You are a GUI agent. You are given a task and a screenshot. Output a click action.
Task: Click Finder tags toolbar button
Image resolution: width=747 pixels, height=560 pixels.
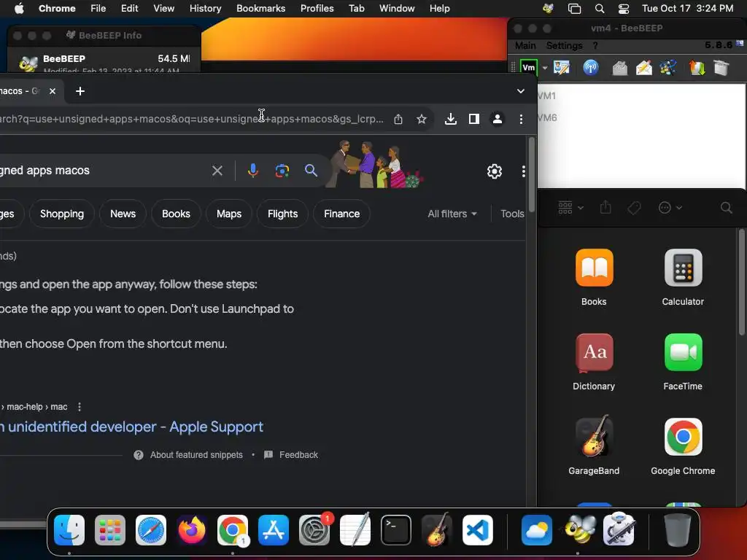(634, 208)
